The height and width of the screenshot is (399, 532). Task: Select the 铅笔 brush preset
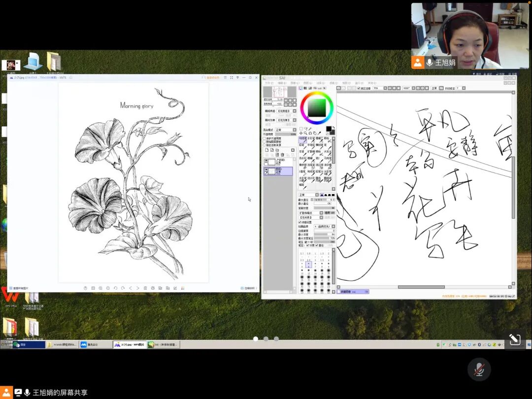303,147
